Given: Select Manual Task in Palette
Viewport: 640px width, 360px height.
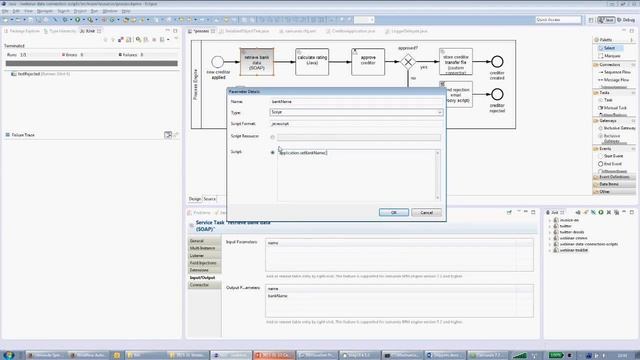Looking at the screenshot, I should coord(612,108).
